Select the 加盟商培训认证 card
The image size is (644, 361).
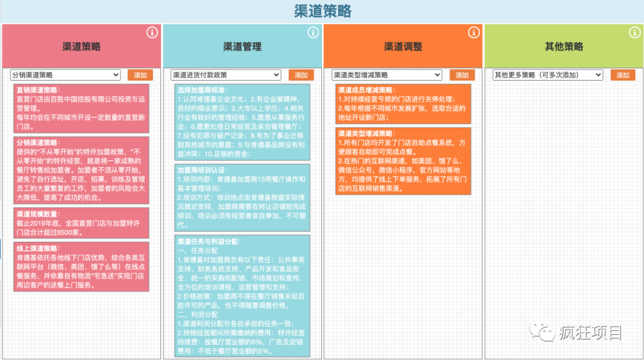tap(242, 198)
